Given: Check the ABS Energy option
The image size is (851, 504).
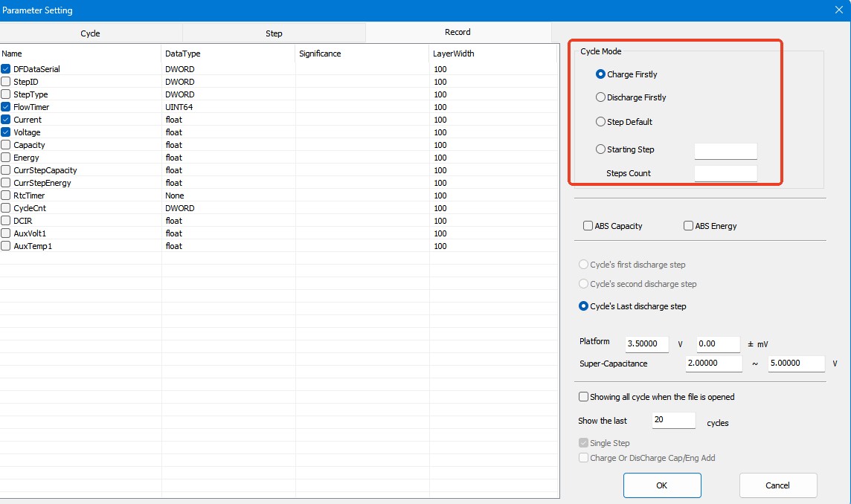Looking at the screenshot, I should coord(688,226).
